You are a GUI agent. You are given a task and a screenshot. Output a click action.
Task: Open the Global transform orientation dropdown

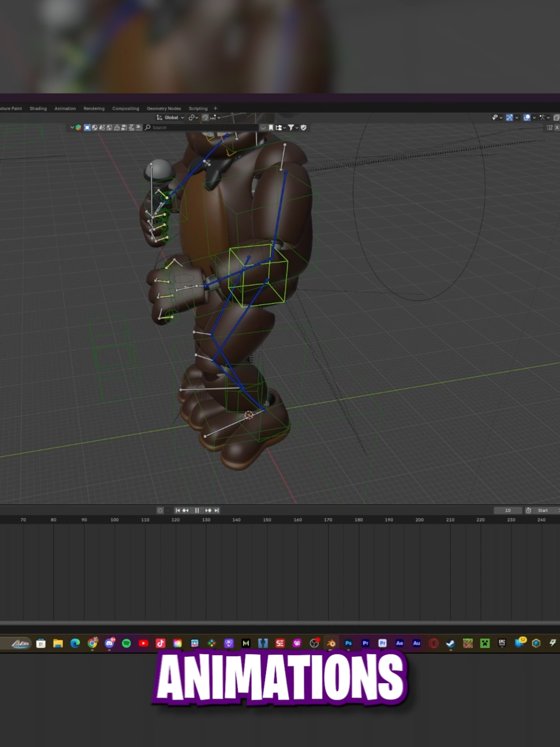click(170, 118)
